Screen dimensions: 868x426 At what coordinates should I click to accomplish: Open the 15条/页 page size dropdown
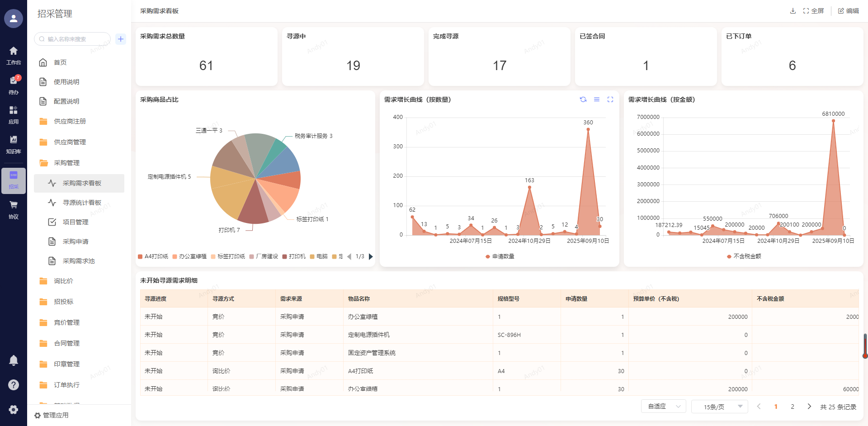pos(719,407)
